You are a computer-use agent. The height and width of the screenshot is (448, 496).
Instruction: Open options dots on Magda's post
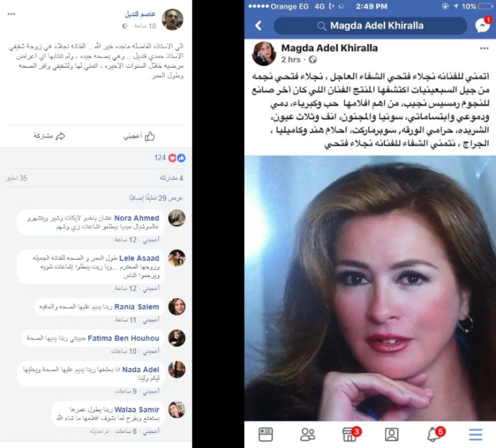coord(484,48)
